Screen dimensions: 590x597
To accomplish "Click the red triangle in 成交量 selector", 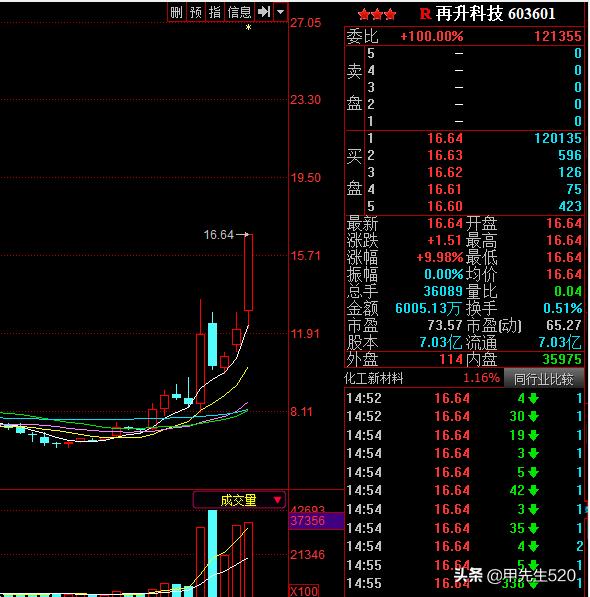I will tap(277, 500).
